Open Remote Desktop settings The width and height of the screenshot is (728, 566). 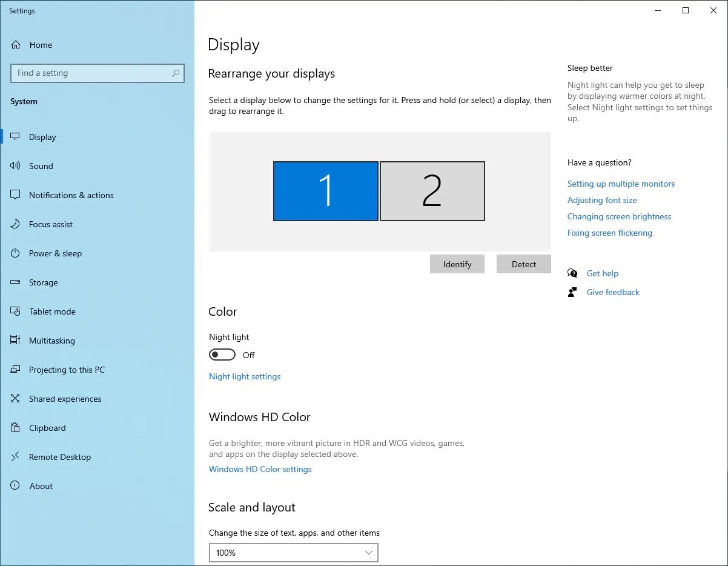[x=59, y=457]
